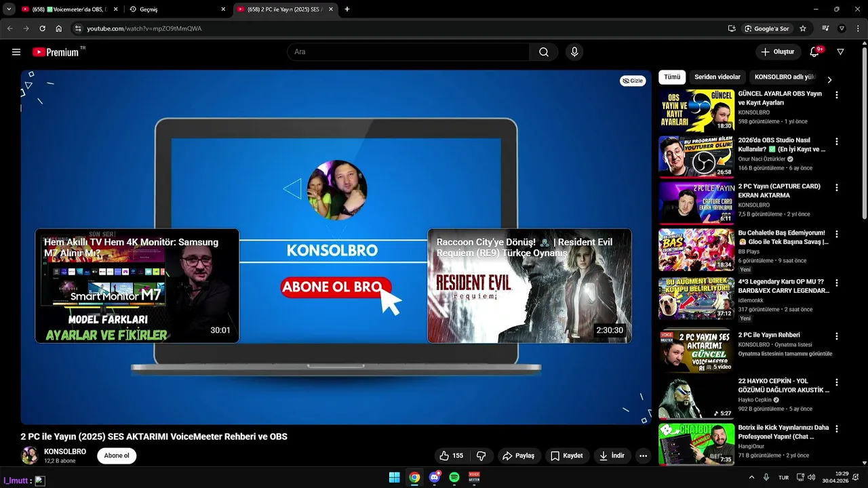The height and width of the screenshot is (488, 868).
Task: Bookmark this page with the star icon
Action: tap(803, 28)
